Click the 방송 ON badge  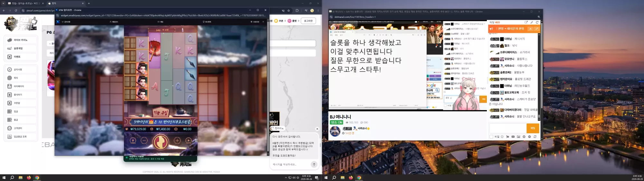(336, 122)
